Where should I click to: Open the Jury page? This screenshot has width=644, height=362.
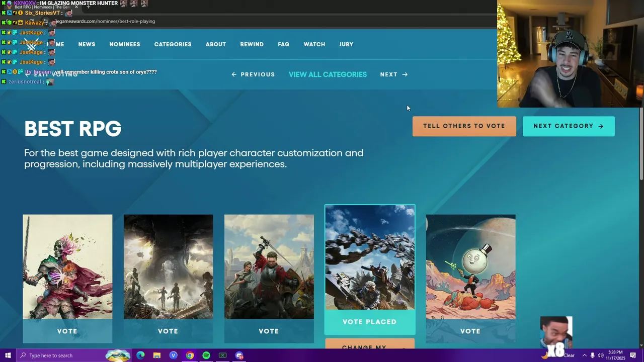pyautogui.click(x=346, y=44)
